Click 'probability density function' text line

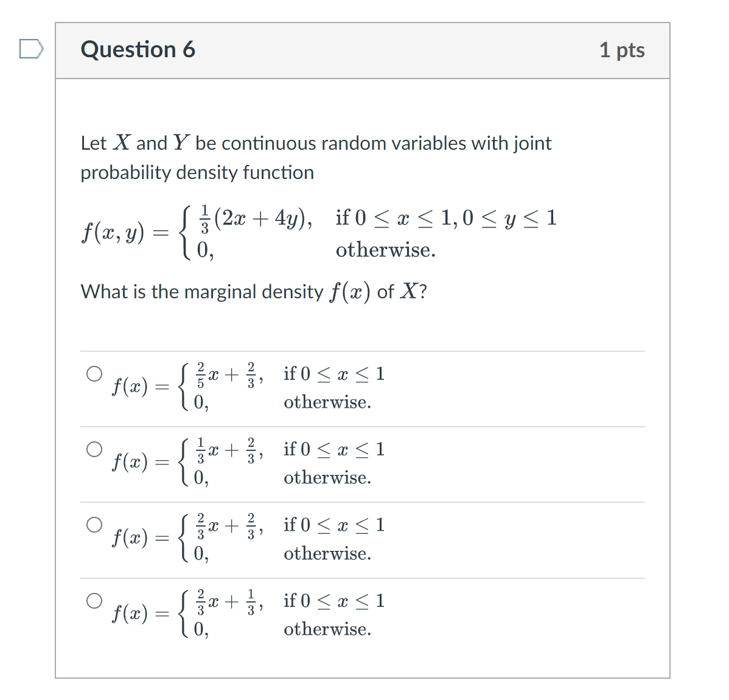[x=197, y=172]
